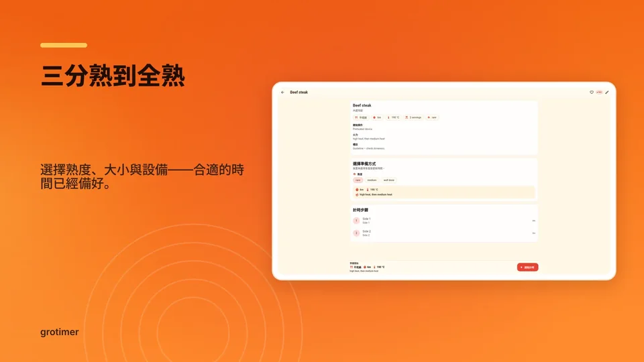This screenshot has height=362, width=644.
Task: Click the 190 °C temperature chip in header card
Action: 394,117
